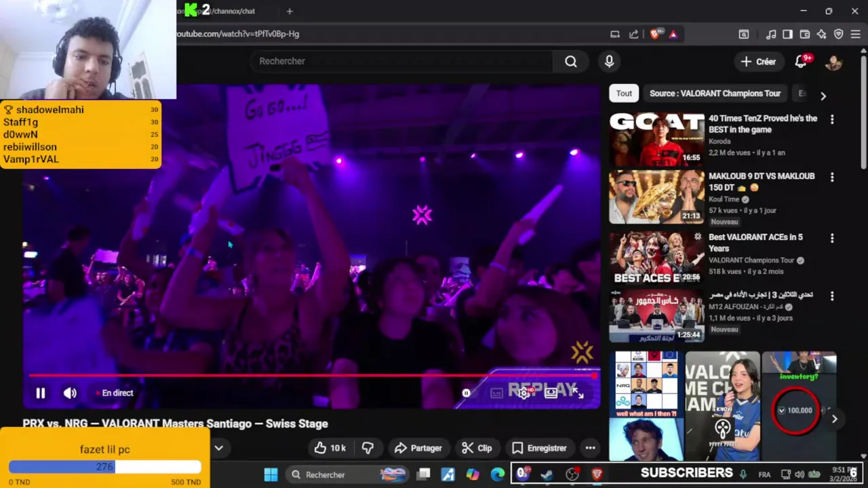Image resolution: width=868 pixels, height=488 pixels.
Task: Select Source : VALORANT Champions Tour chip
Action: 715,94
